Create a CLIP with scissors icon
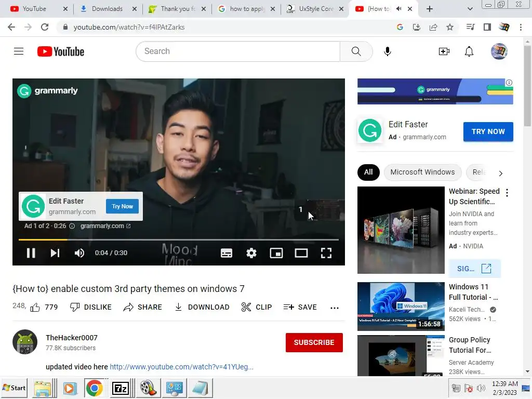The image size is (532, 399). click(257, 307)
